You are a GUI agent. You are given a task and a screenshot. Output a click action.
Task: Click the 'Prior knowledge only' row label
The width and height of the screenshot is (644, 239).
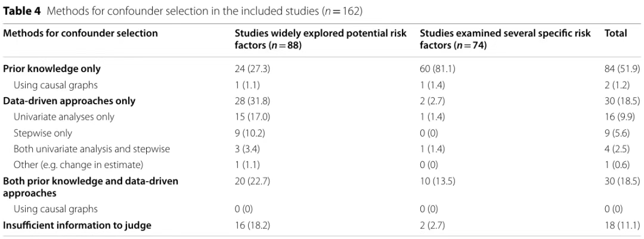click(x=52, y=69)
